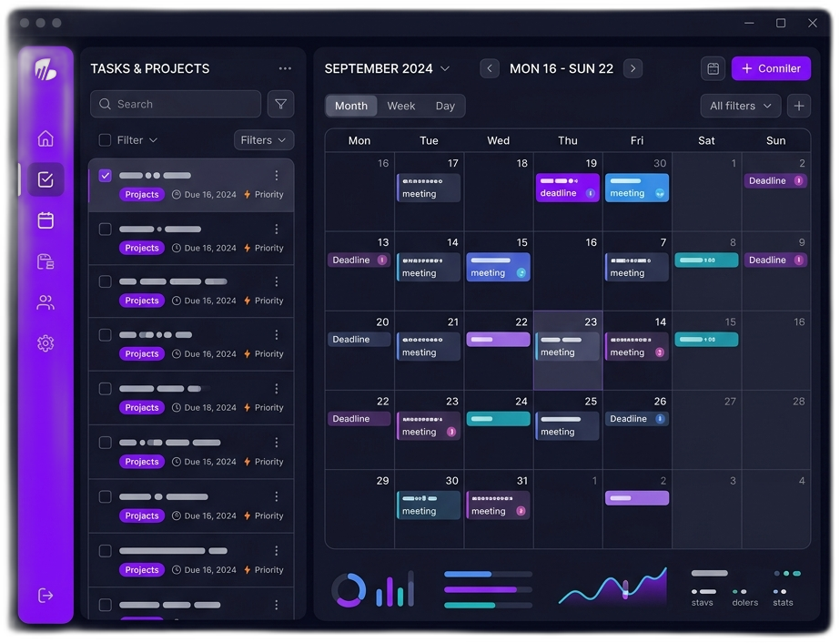Image resolution: width=840 pixels, height=643 pixels.
Task: Open the blue meeting event on Wed 15
Action: tap(498, 267)
